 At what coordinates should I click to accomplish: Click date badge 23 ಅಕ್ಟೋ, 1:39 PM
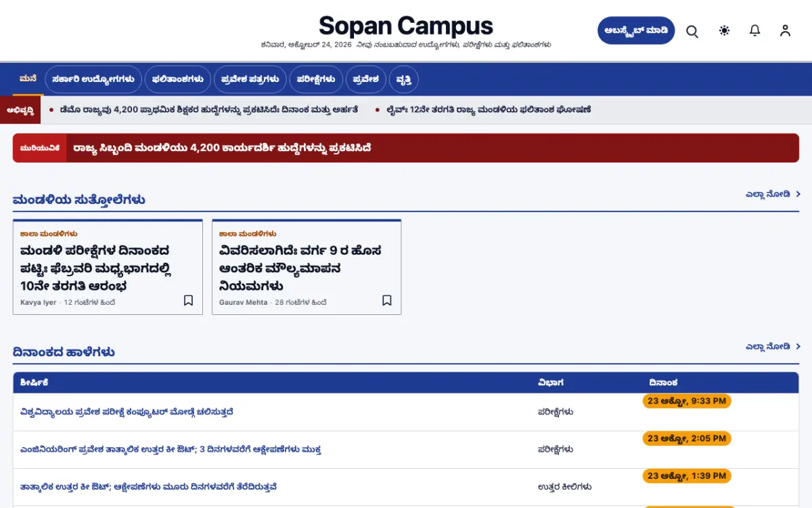tap(687, 476)
